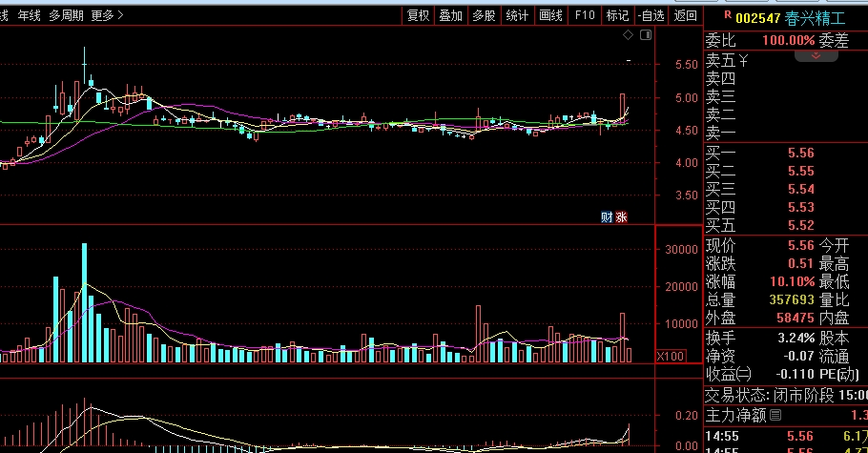This screenshot has height=453, width=868.
Task: Click the 返回 back button
Action: click(685, 15)
